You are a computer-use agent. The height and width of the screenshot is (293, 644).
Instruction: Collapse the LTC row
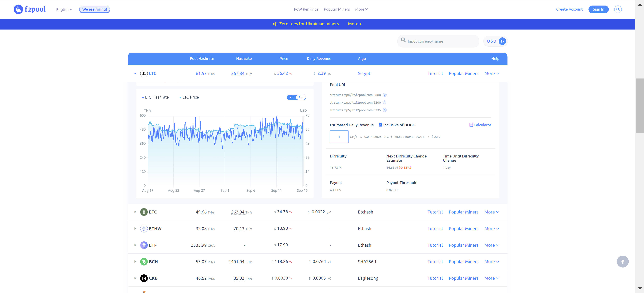pyautogui.click(x=135, y=73)
